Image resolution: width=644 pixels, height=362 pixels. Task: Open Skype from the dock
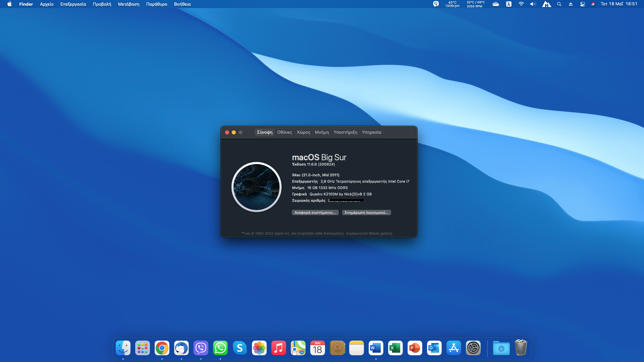point(240,348)
